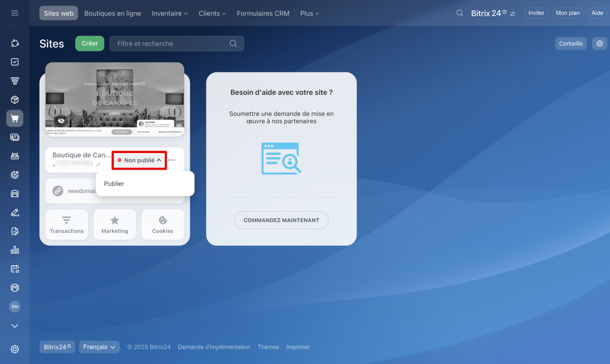610x364 pixels.
Task: Focus the Filtre et recherche field
Action: (x=177, y=43)
